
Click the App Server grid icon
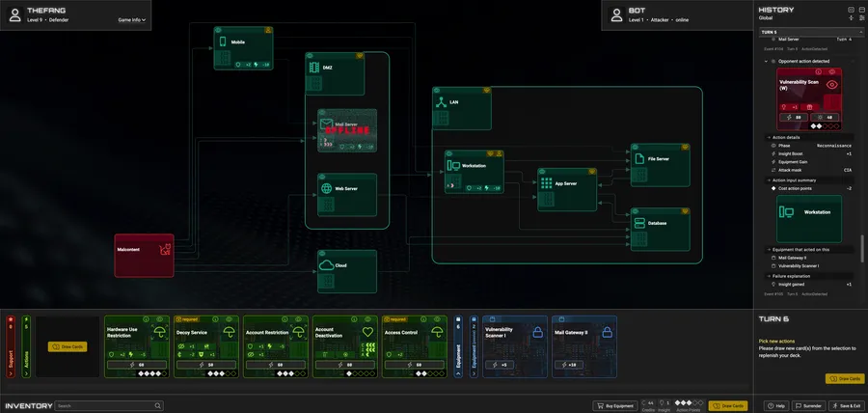pyautogui.click(x=547, y=183)
